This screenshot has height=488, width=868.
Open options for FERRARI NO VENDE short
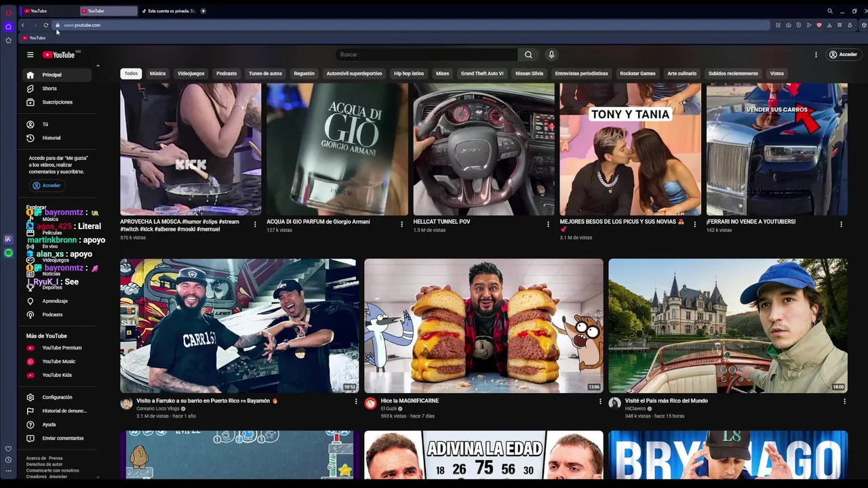click(x=841, y=224)
